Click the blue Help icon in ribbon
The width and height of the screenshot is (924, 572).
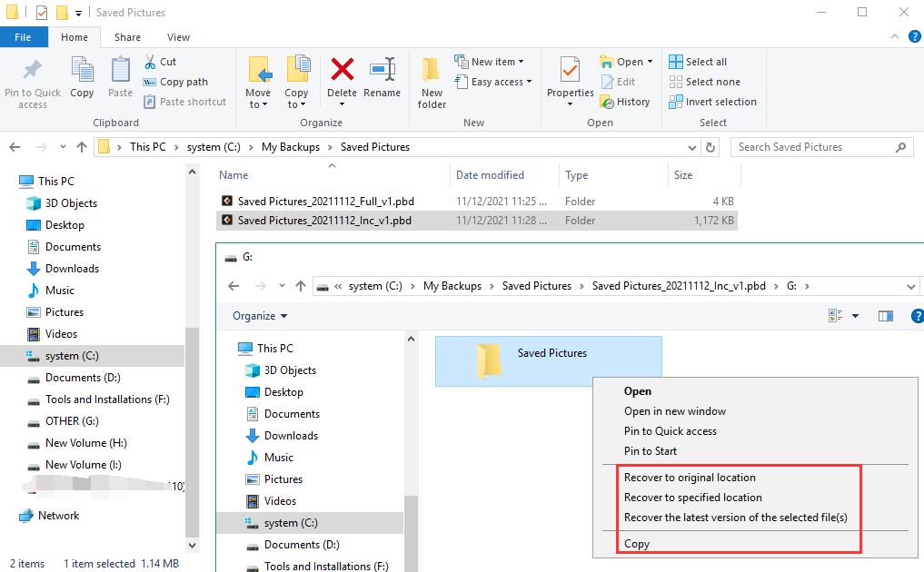point(915,36)
